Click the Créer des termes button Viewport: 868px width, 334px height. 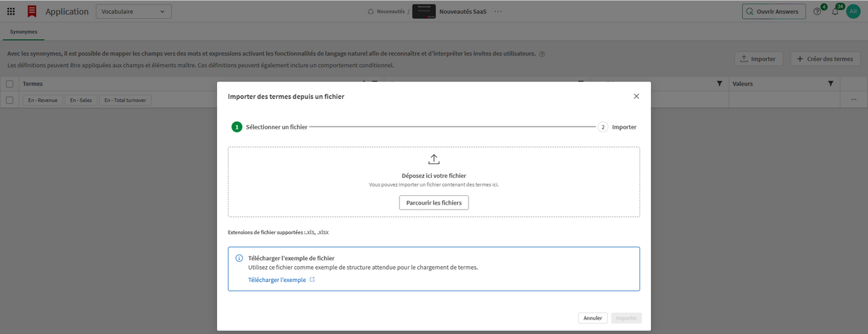click(x=825, y=59)
